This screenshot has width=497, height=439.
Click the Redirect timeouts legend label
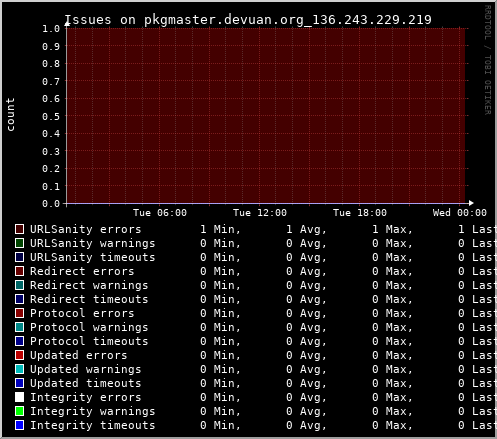(x=89, y=299)
